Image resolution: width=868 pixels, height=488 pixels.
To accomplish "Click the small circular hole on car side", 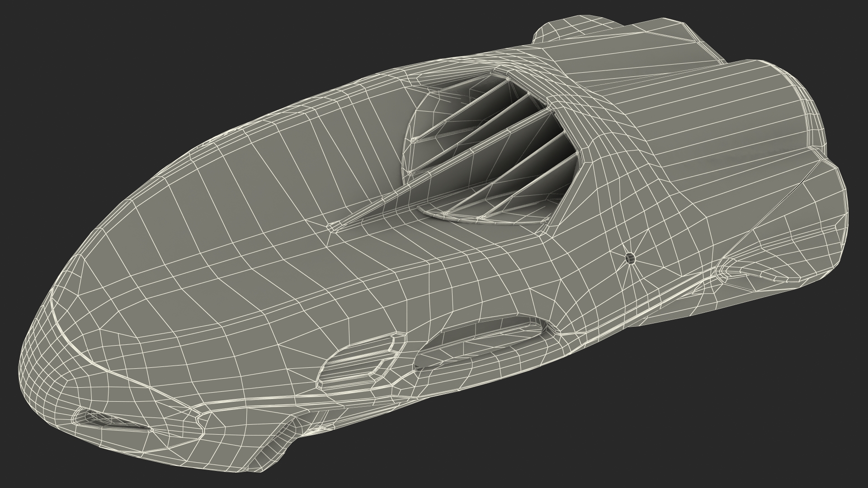I will pos(630,258).
